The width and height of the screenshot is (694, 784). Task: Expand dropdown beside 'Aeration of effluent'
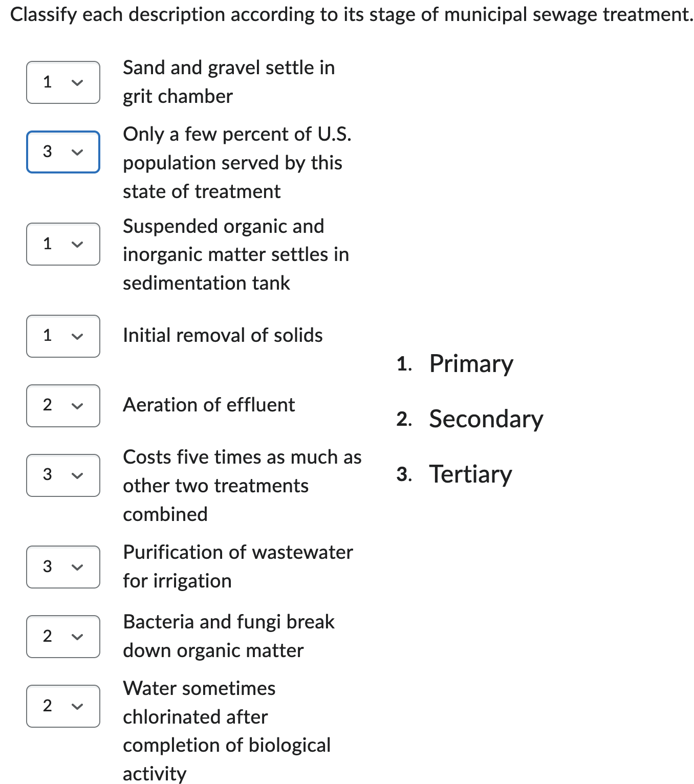63,406
